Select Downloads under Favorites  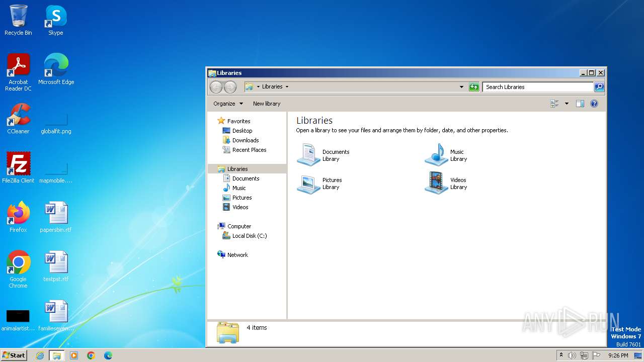pyautogui.click(x=246, y=140)
